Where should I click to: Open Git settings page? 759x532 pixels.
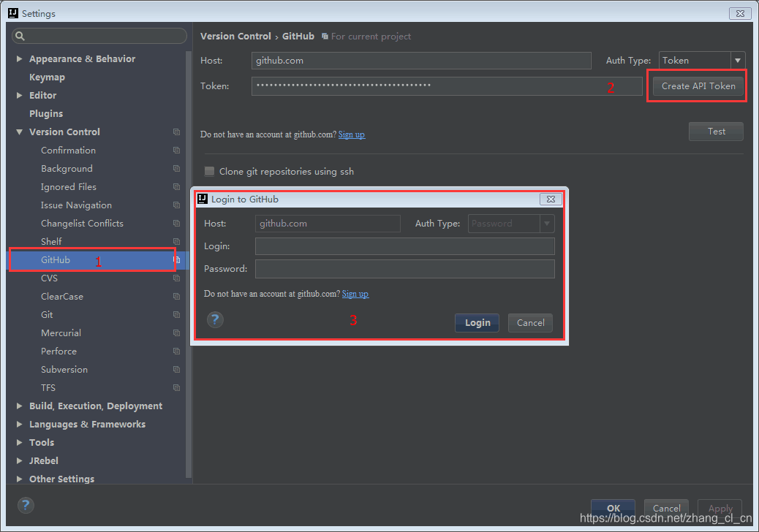pos(47,315)
